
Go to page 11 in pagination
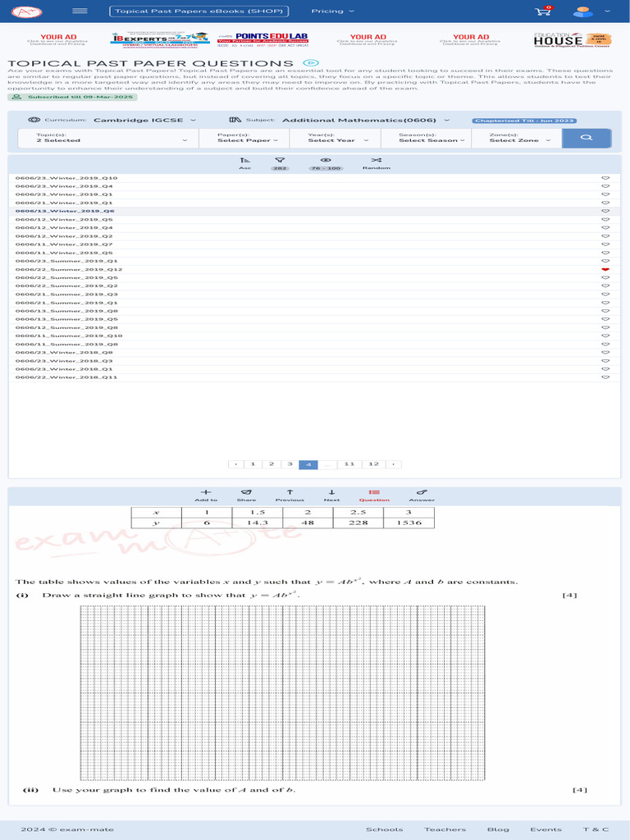[x=349, y=464]
